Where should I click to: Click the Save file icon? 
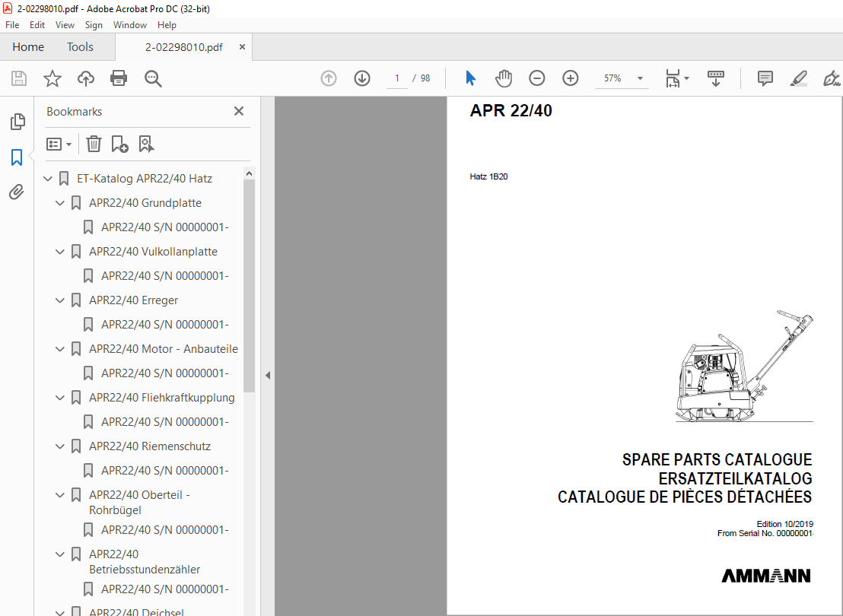coord(19,78)
